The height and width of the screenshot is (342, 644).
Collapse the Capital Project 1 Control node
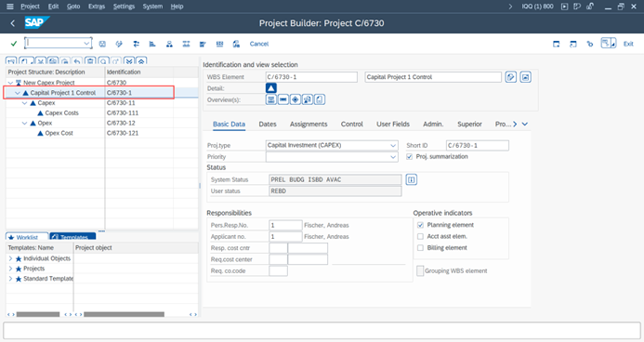[x=18, y=93]
